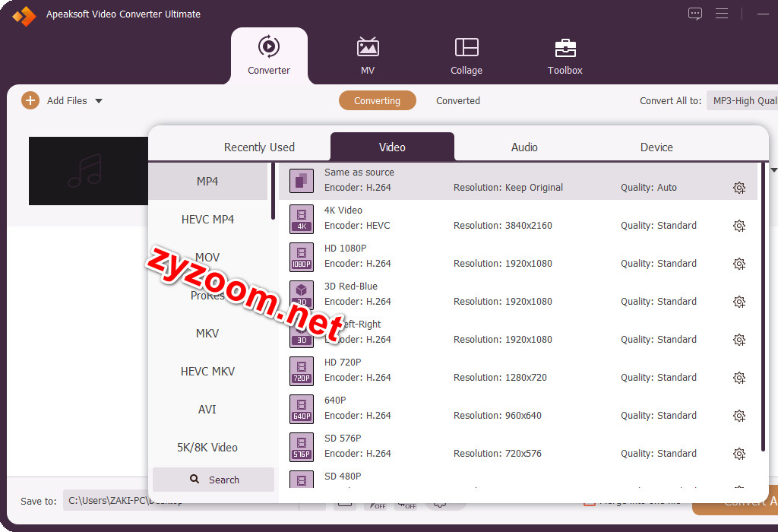Choose the 'SD 576P' preset title
This screenshot has width=778, height=532.
point(343,439)
